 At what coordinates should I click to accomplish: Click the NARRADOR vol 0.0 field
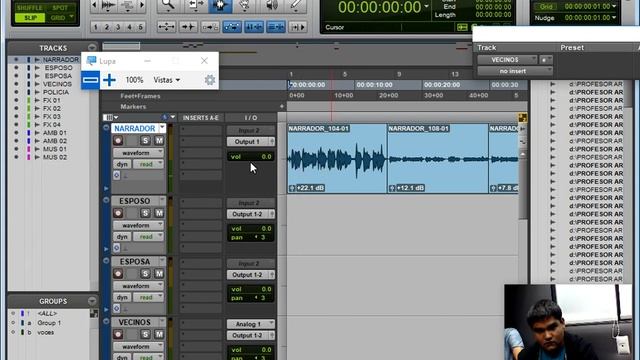click(x=251, y=156)
